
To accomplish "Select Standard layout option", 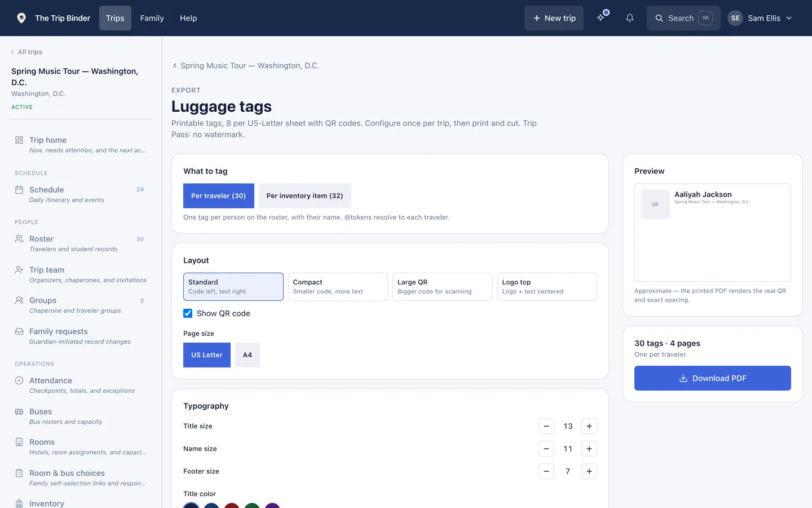I will point(233,287).
